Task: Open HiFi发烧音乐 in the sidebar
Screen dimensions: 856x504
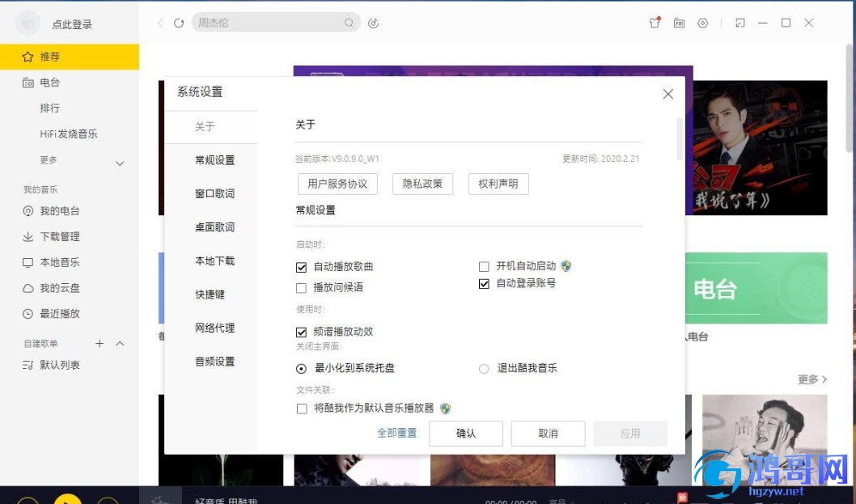Action: pos(69,133)
